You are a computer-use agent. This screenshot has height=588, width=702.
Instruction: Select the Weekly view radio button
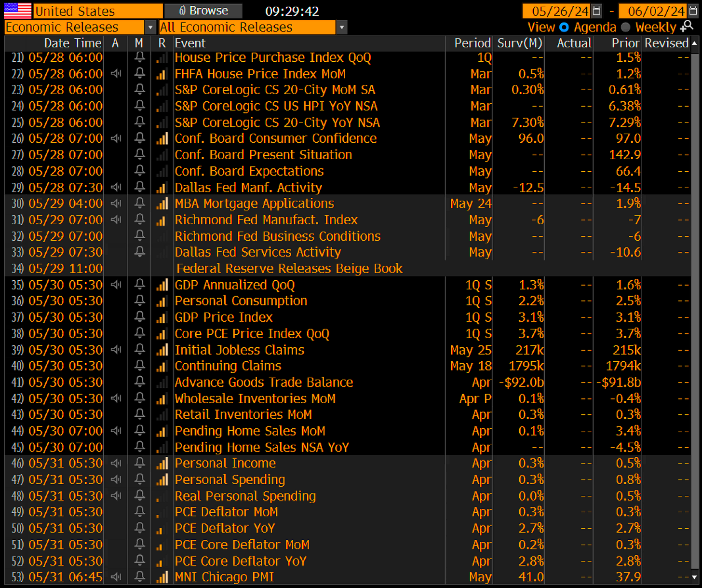625,27
